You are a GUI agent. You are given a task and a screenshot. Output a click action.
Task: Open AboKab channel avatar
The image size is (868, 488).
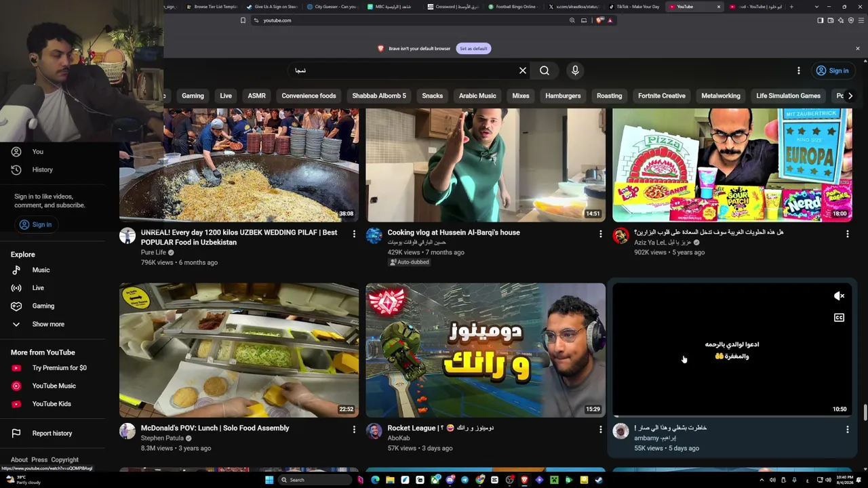[x=374, y=431]
